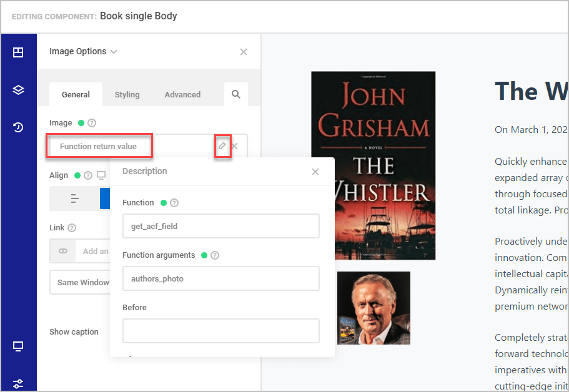Click the empty Before input field
This screenshot has width=569, height=392.
(220, 331)
